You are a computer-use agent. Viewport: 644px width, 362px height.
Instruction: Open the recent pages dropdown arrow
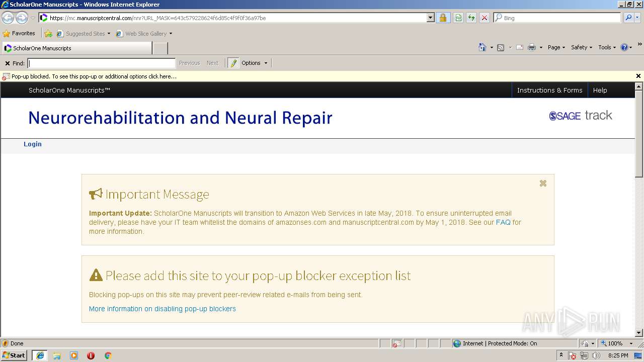coord(33,18)
